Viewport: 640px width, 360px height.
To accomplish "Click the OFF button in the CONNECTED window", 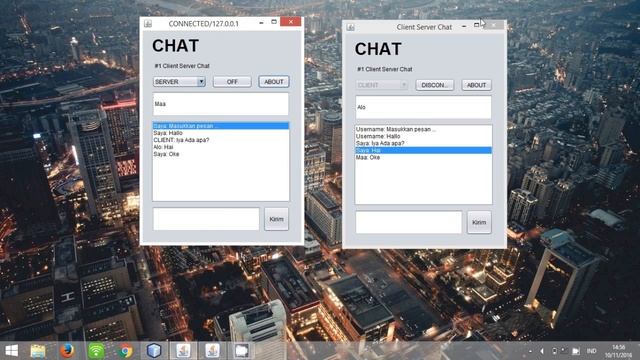I will (232, 82).
